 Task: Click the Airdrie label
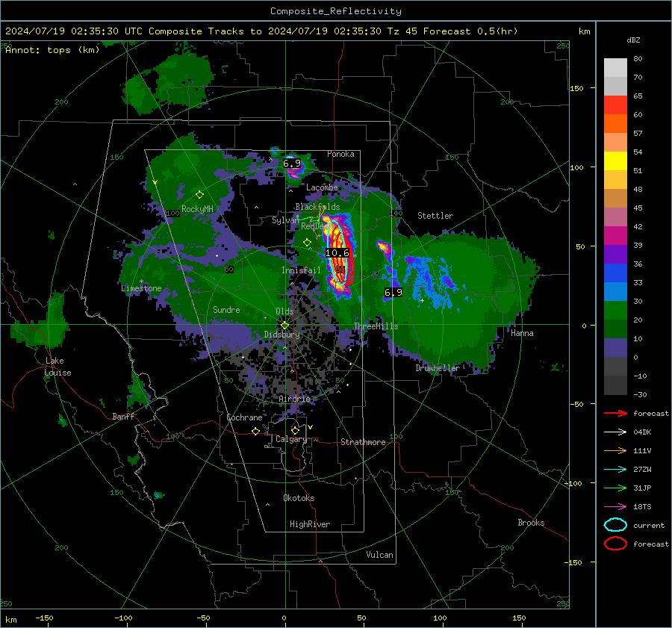click(x=294, y=399)
